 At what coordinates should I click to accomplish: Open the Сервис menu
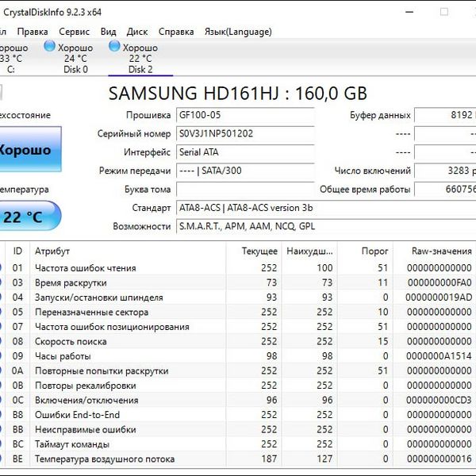tap(74, 32)
